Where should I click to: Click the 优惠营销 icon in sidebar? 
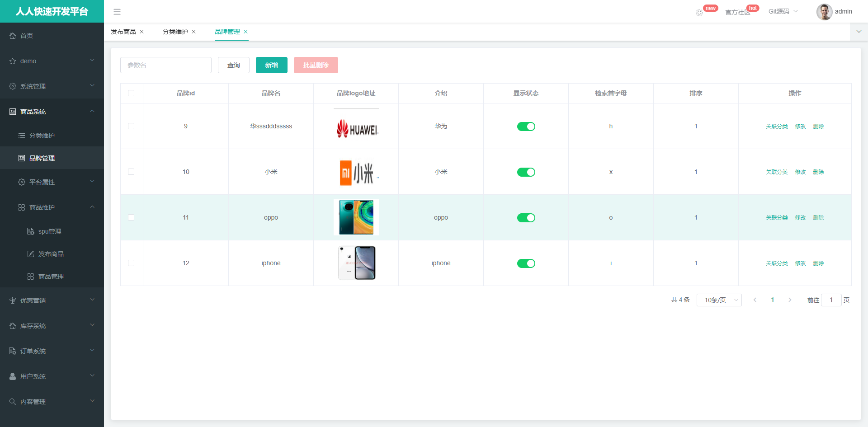tap(13, 300)
